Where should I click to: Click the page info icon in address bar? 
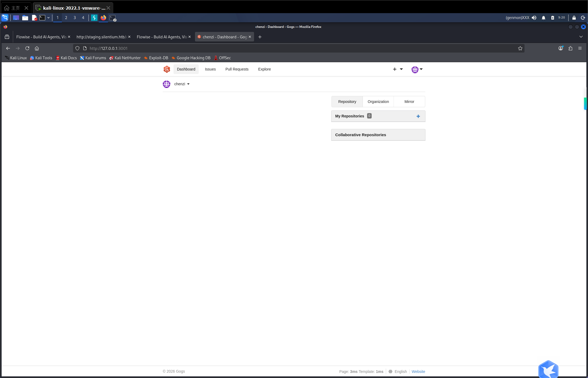tap(85, 48)
